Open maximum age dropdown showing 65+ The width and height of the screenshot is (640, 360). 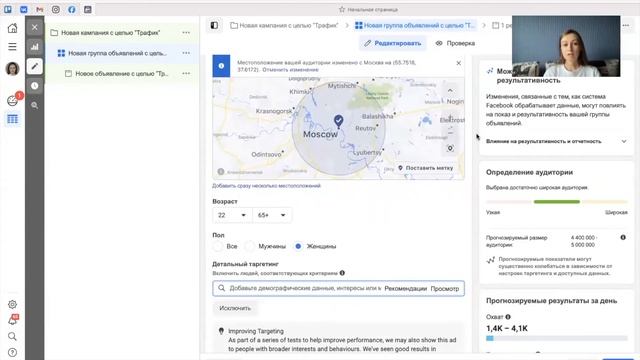coord(272,215)
